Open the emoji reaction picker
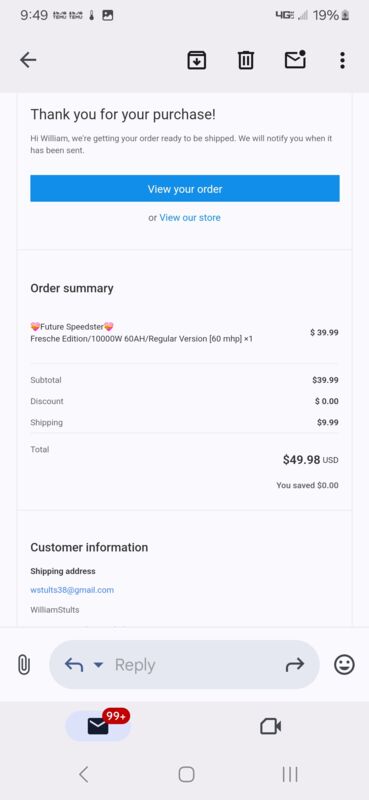The height and width of the screenshot is (800, 369). [x=345, y=664]
